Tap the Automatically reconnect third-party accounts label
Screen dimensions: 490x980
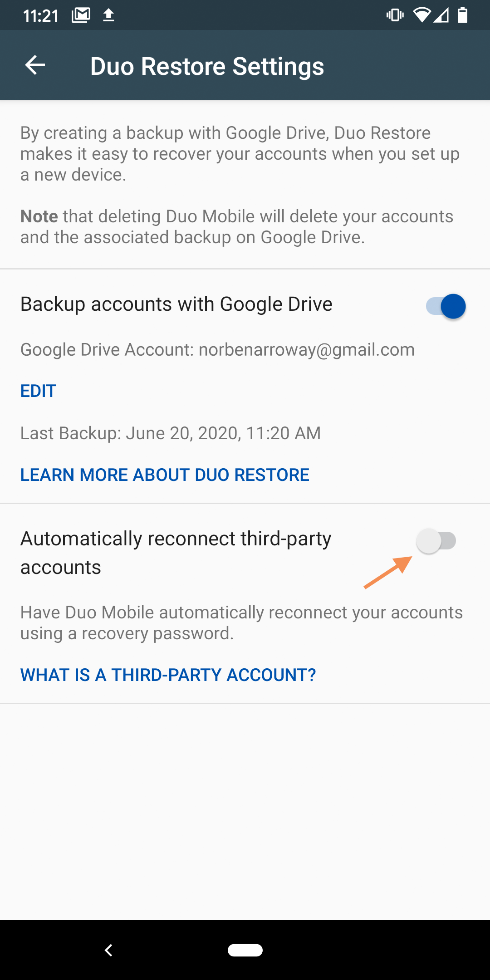[x=176, y=553]
